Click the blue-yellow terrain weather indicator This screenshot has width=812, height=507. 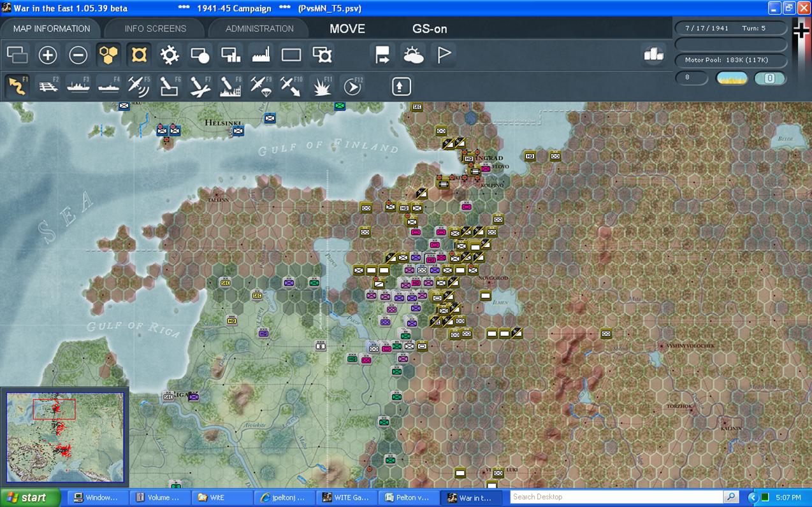pyautogui.click(x=732, y=78)
